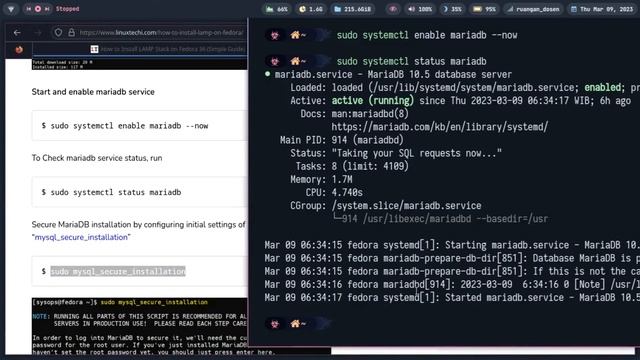
Task: Click the home icon beside 'sudo systemctl enable mariadb'
Action: click(x=295, y=35)
